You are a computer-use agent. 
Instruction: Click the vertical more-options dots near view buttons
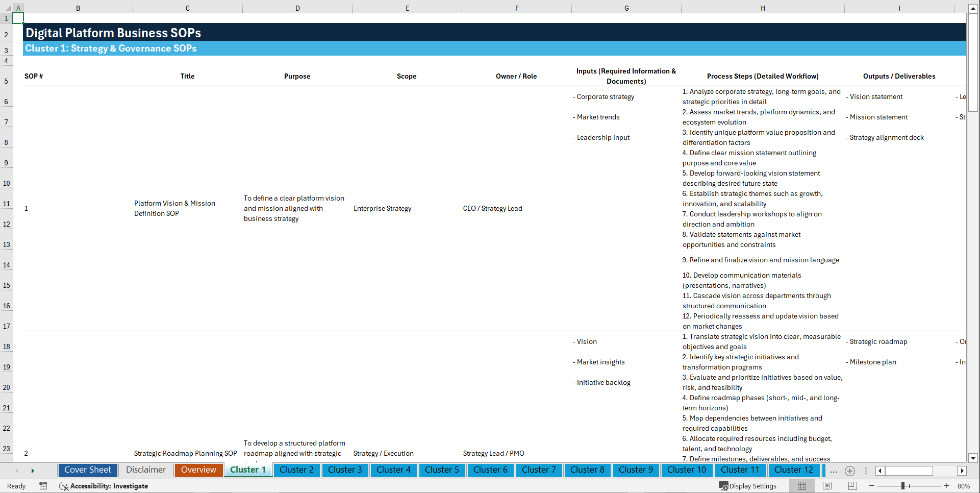point(866,471)
